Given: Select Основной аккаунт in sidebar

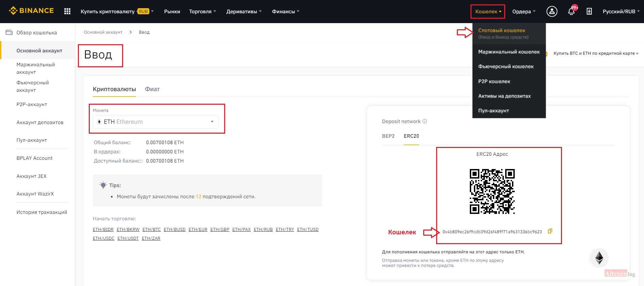Looking at the screenshot, I should [39, 51].
